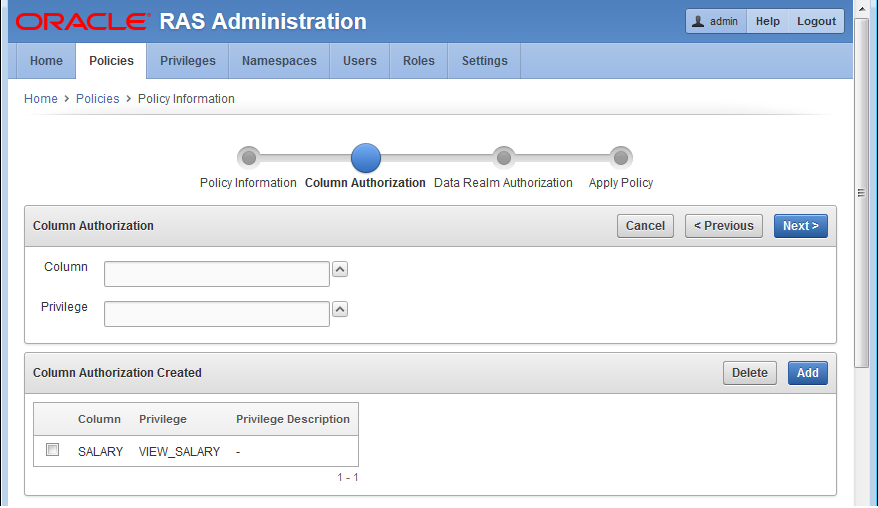Click the vertical scrollbar handle
Screen dimensions: 878x508
(x=861, y=190)
